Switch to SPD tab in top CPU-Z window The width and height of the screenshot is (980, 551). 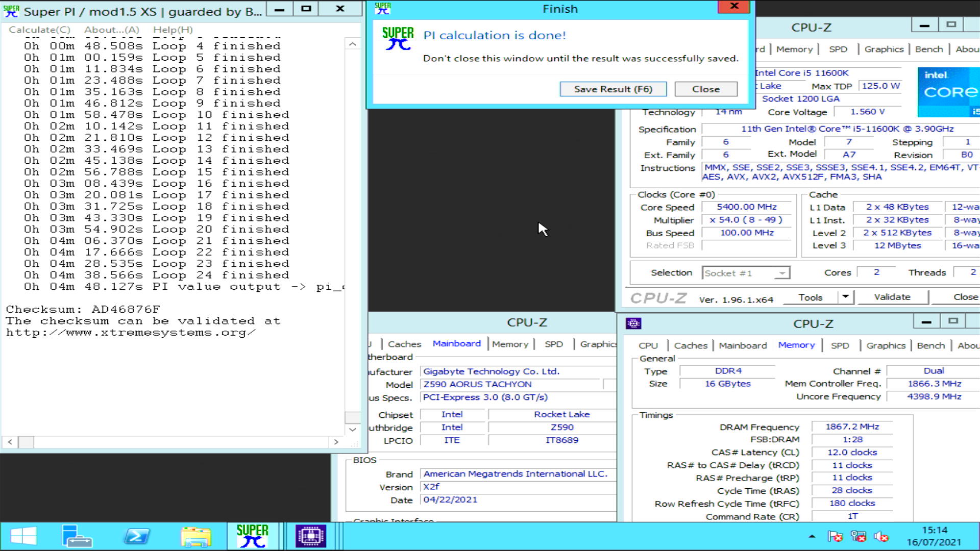click(838, 49)
